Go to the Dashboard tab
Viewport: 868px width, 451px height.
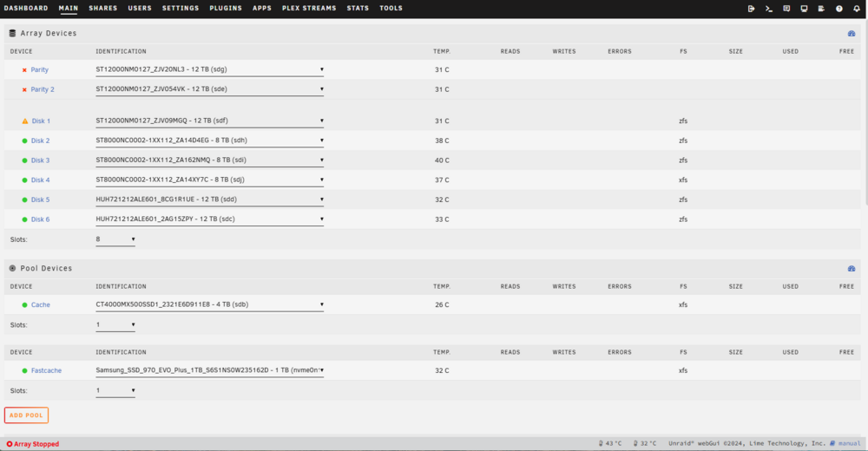26,9
